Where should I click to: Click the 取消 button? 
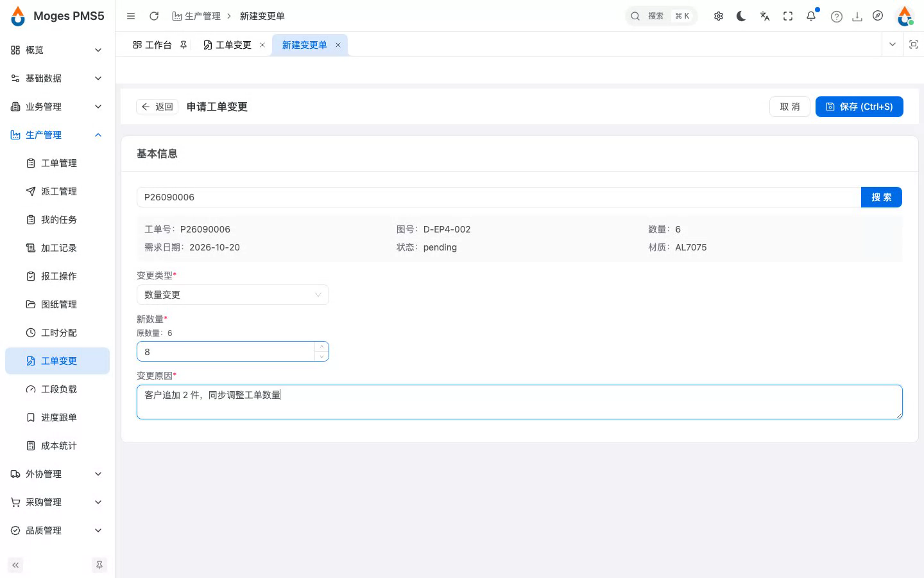pos(790,107)
